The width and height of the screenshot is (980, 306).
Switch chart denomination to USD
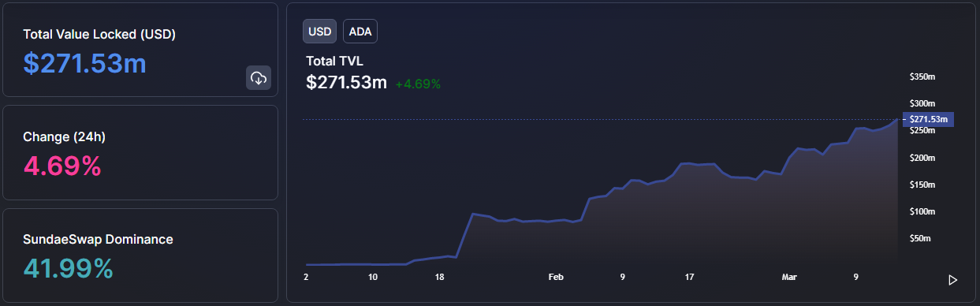[x=320, y=31]
